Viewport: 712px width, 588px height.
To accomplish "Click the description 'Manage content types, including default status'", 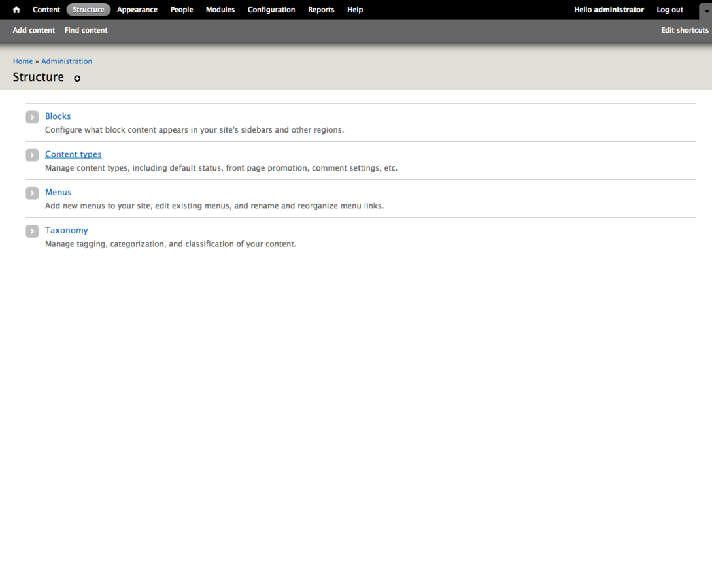I will coord(221,168).
